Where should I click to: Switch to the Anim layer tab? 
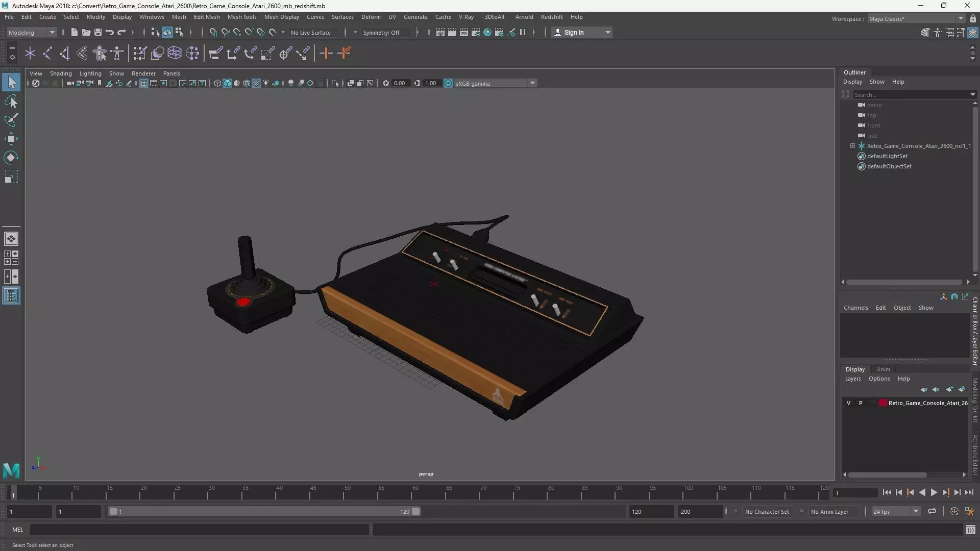click(x=883, y=369)
